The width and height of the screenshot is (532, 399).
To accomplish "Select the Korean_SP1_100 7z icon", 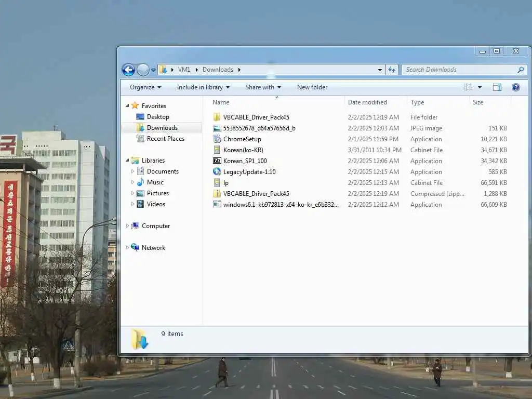I will tap(217, 161).
